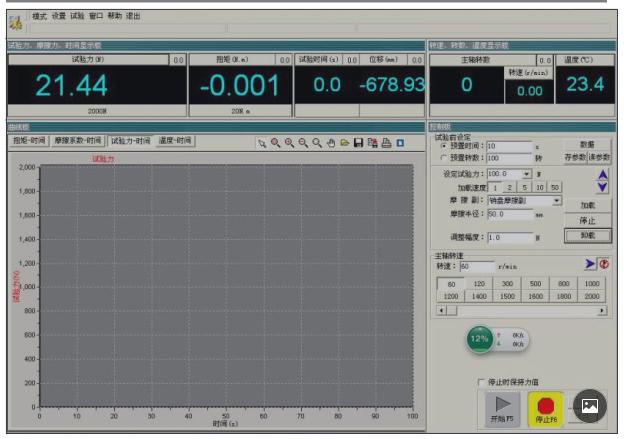This screenshot has width=624, height=439.
Task: Select the pointer cursor tool in chart toolbar
Action: pyautogui.click(x=262, y=143)
